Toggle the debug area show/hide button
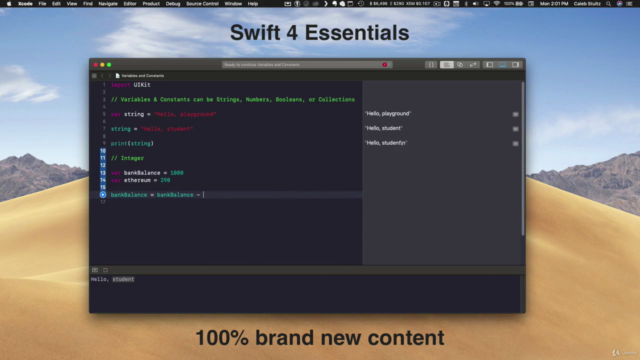This screenshot has height=360, width=640. [95, 270]
